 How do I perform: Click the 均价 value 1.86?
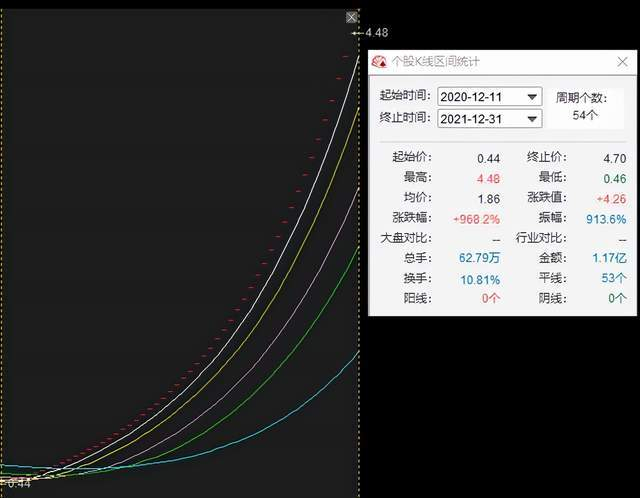tap(489, 199)
